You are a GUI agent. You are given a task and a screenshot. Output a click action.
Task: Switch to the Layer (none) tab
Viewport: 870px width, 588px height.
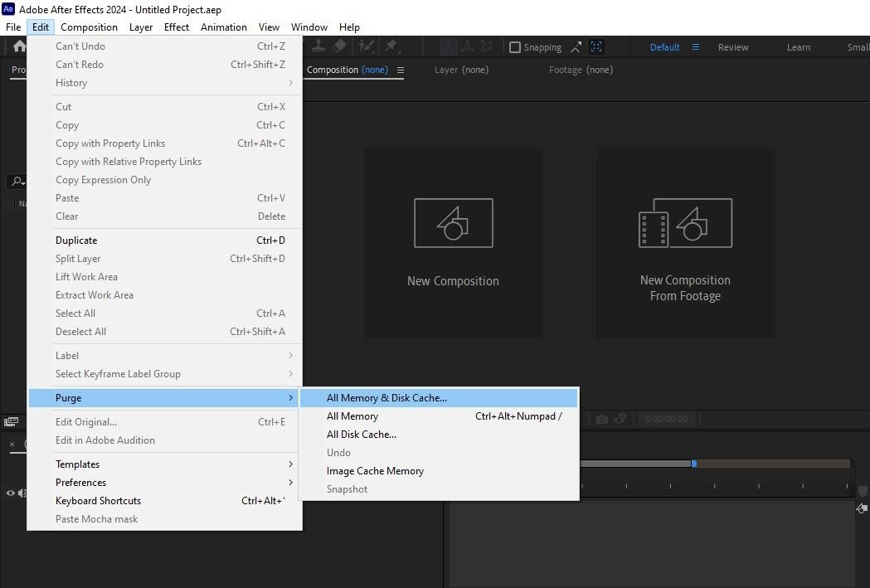tap(461, 70)
